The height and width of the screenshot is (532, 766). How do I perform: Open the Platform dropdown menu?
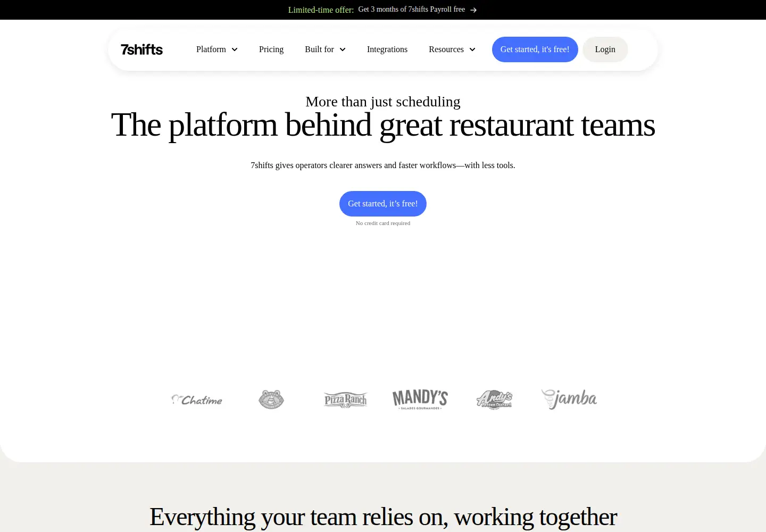[x=217, y=49]
